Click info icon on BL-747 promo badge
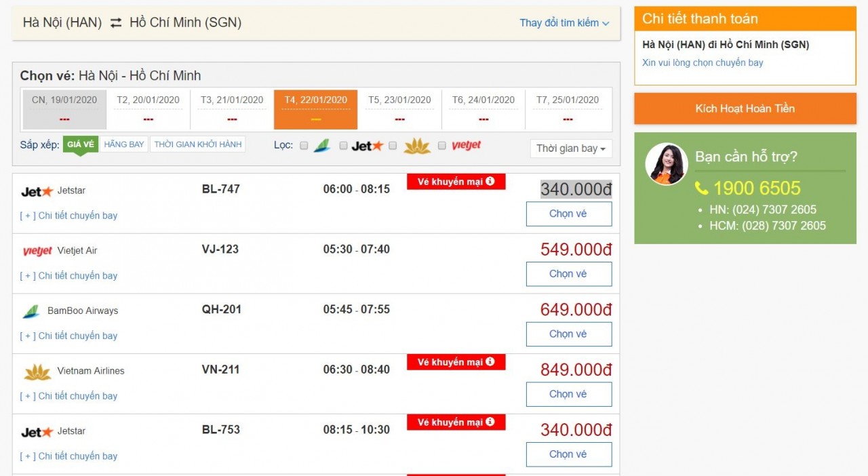 coord(490,182)
